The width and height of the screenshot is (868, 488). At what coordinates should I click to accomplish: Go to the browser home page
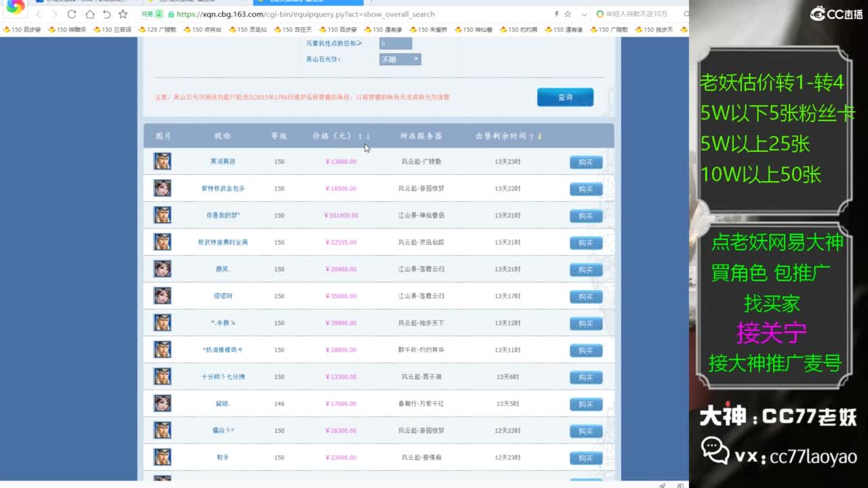coord(90,14)
